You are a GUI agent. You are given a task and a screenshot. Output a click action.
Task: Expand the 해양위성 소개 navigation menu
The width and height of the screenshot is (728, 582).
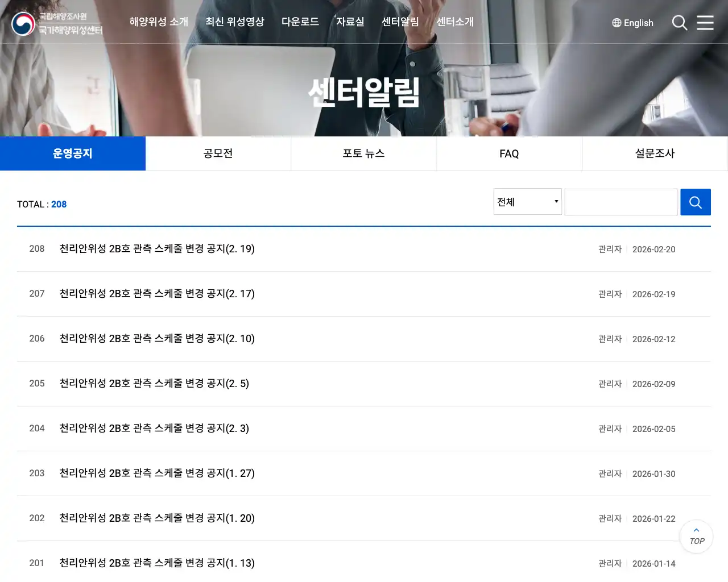[159, 22]
